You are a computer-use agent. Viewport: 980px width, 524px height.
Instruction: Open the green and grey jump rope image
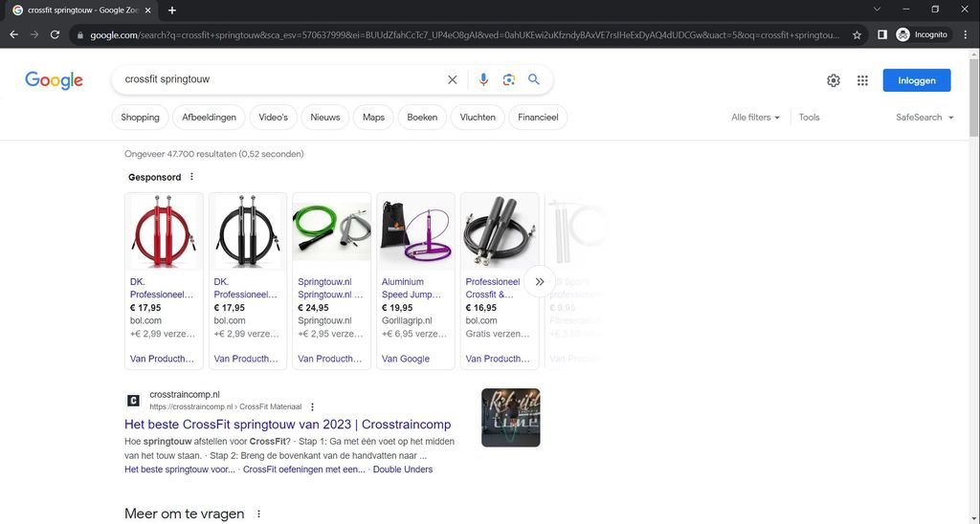pos(331,231)
